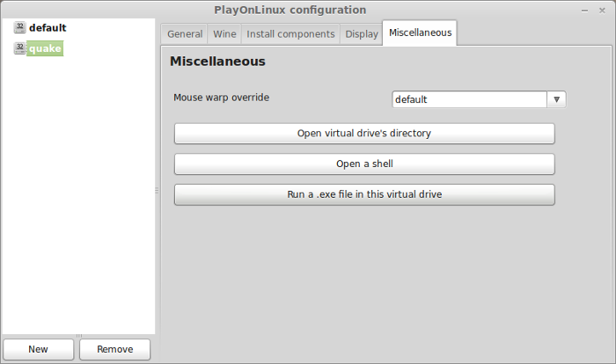Switch to the General tab
616x364 pixels.
(x=185, y=34)
